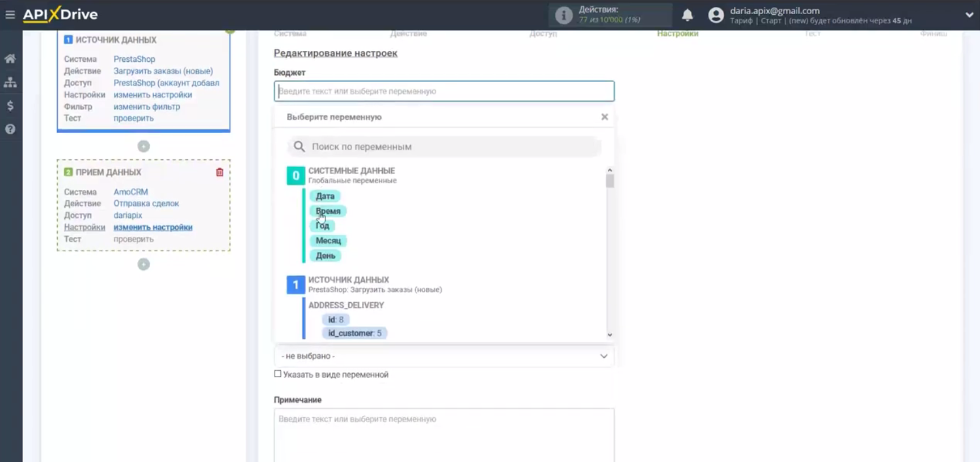
Task: Open PrestaShop account access link
Action: click(166, 83)
